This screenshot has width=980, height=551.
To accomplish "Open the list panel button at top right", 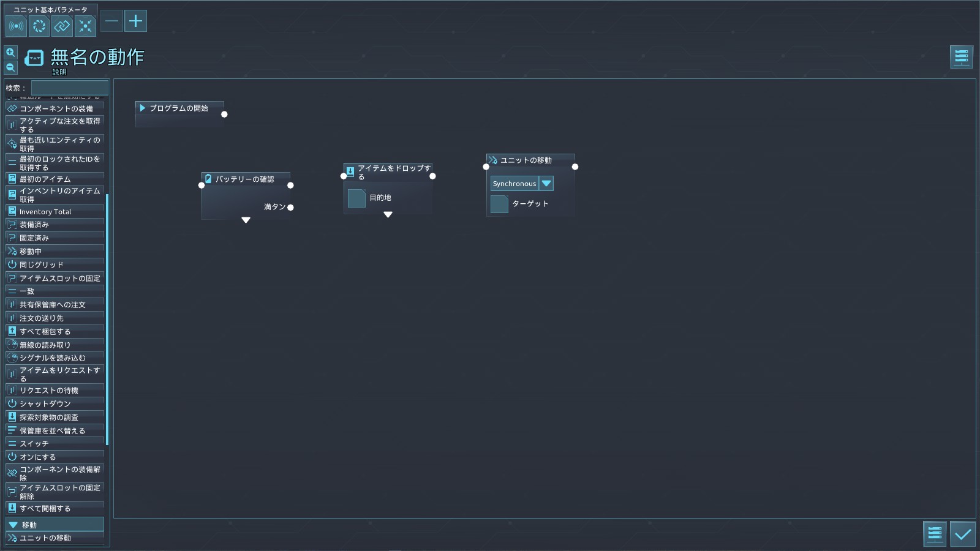I will [x=961, y=57].
